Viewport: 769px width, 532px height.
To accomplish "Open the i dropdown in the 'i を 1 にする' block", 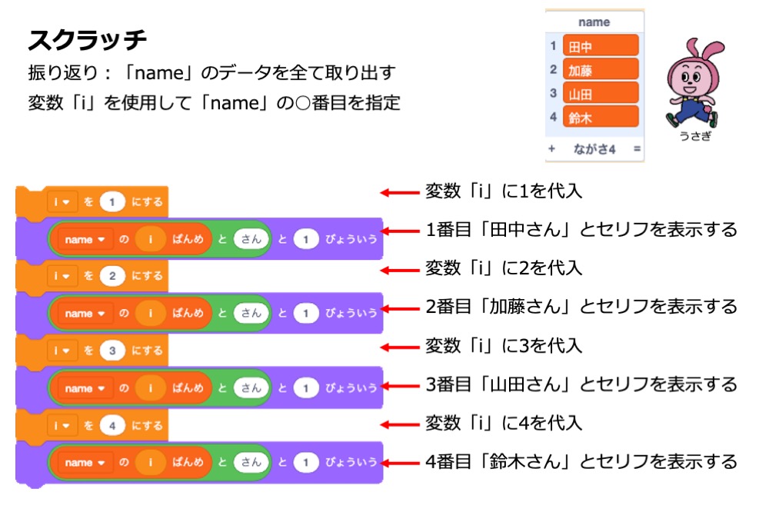I will click(62, 202).
